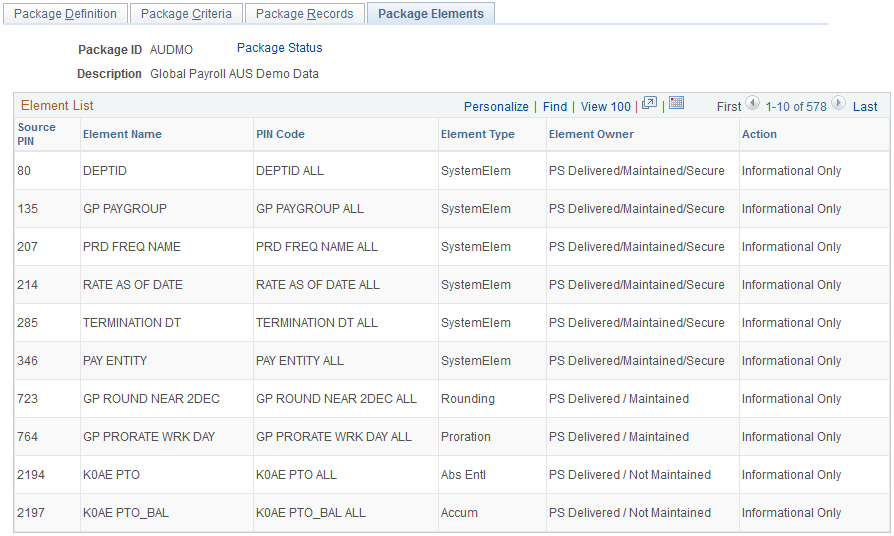The image size is (894, 536).
Task: Click the download to spreadsheet grid icon
Action: click(676, 103)
